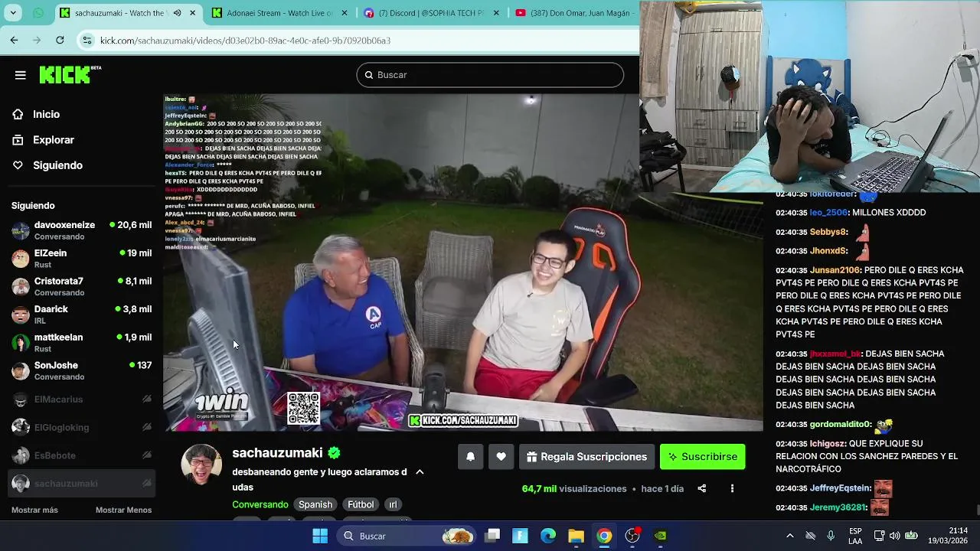Switch to the Adonaei Stream tab
980x551 pixels.
coord(279,13)
